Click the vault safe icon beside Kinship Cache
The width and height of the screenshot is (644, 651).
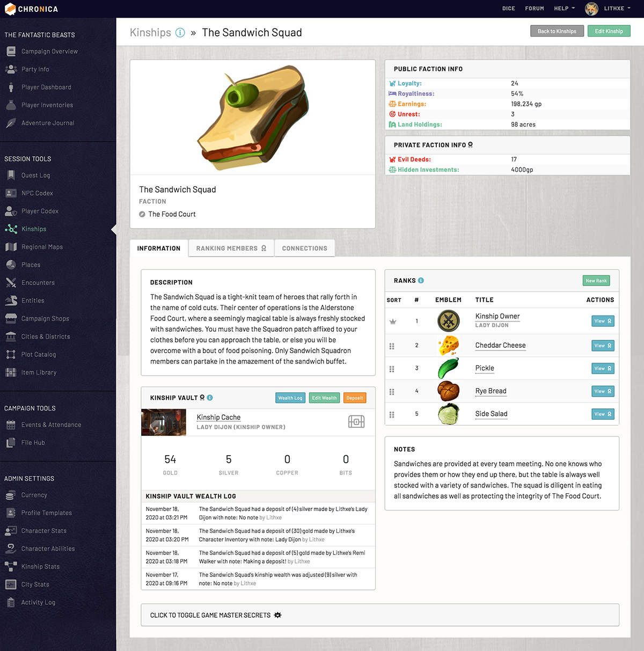point(356,422)
